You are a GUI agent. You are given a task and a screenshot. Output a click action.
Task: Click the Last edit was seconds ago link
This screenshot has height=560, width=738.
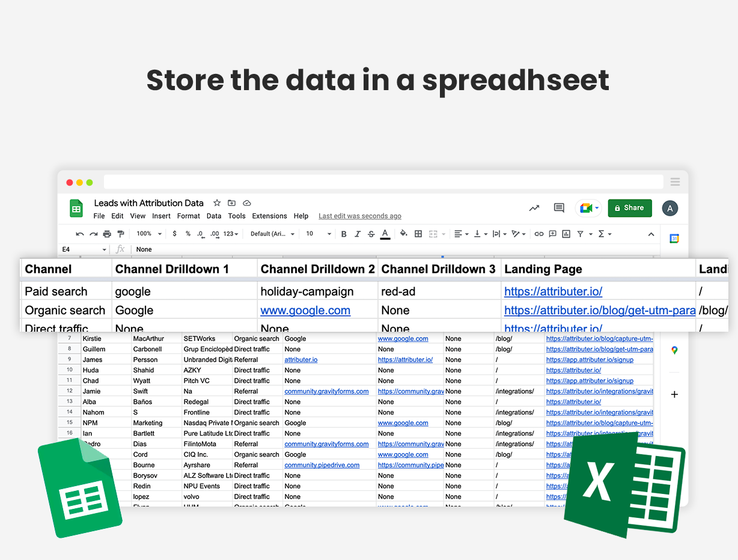tap(360, 216)
